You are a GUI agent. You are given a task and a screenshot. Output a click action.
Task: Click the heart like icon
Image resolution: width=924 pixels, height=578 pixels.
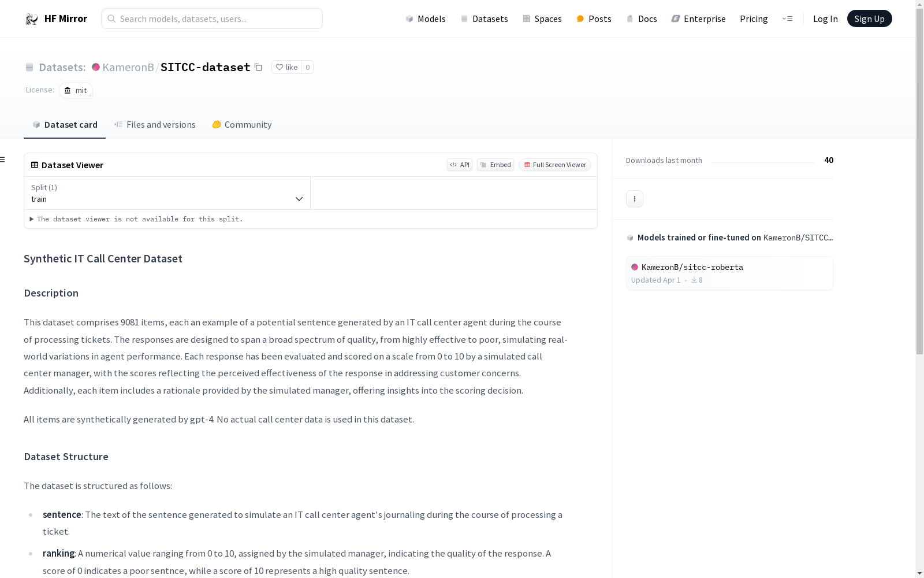(x=280, y=67)
